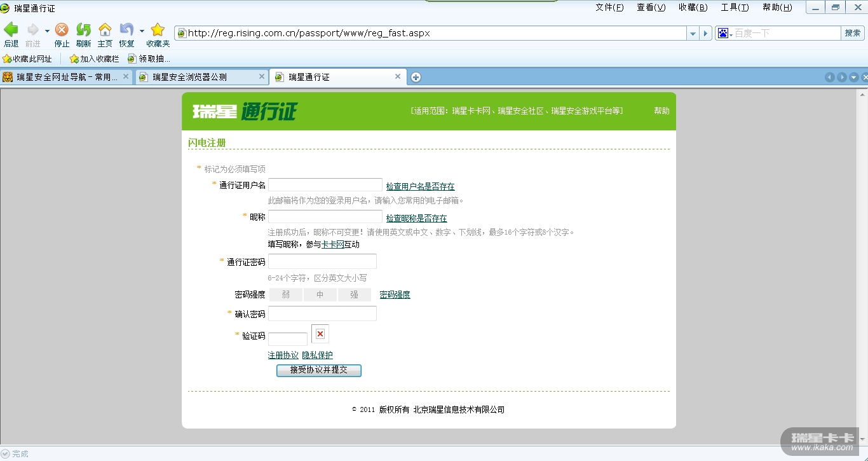The height and width of the screenshot is (461, 868).
Task: Click the 强 password strength indicator
Action: click(355, 294)
